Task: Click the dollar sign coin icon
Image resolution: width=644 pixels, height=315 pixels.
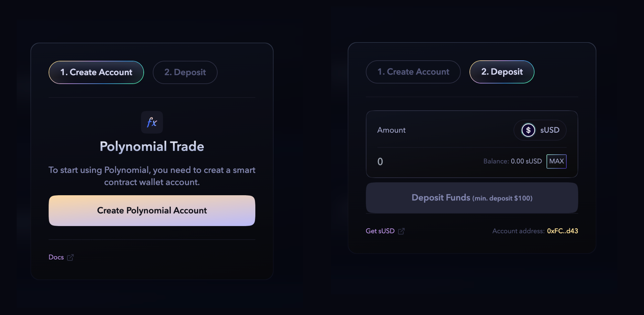Action: (528, 130)
